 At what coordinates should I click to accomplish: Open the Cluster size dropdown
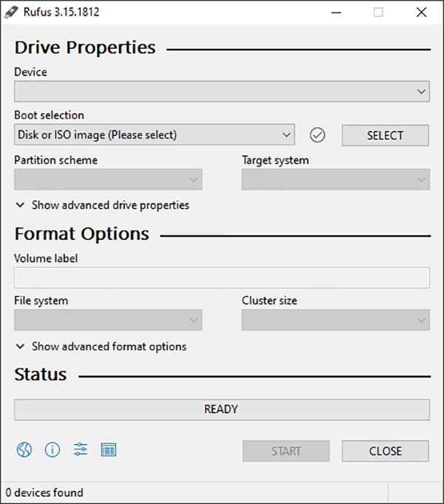pos(336,320)
